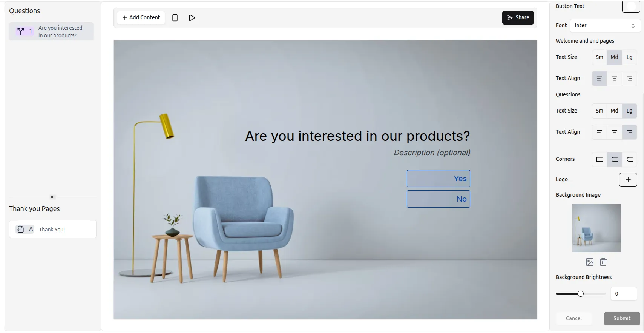Click the mobile preview icon
The height and width of the screenshot is (333, 644).
(175, 18)
